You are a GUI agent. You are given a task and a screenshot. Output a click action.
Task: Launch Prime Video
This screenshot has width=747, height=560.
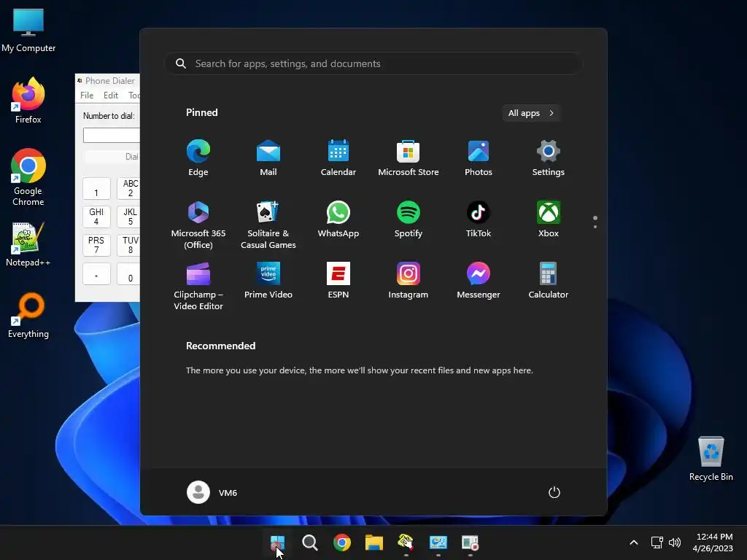point(268,281)
